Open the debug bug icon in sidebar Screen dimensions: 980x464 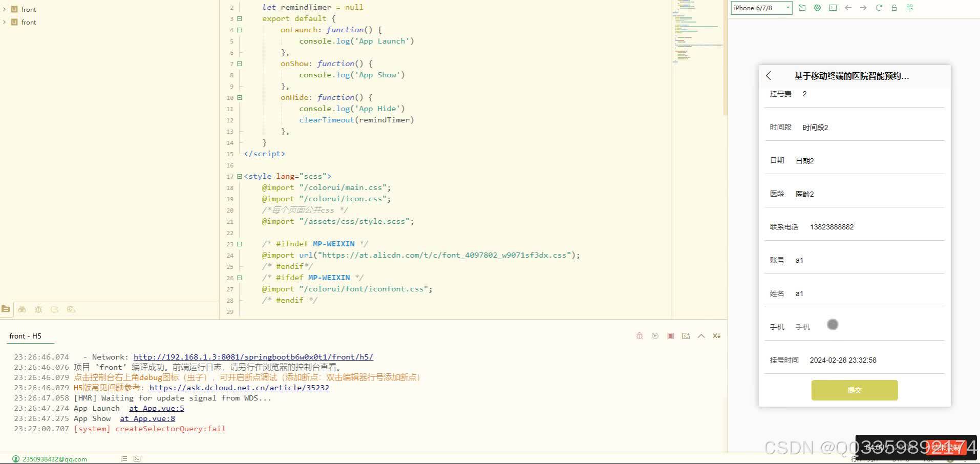pos(38,309)
